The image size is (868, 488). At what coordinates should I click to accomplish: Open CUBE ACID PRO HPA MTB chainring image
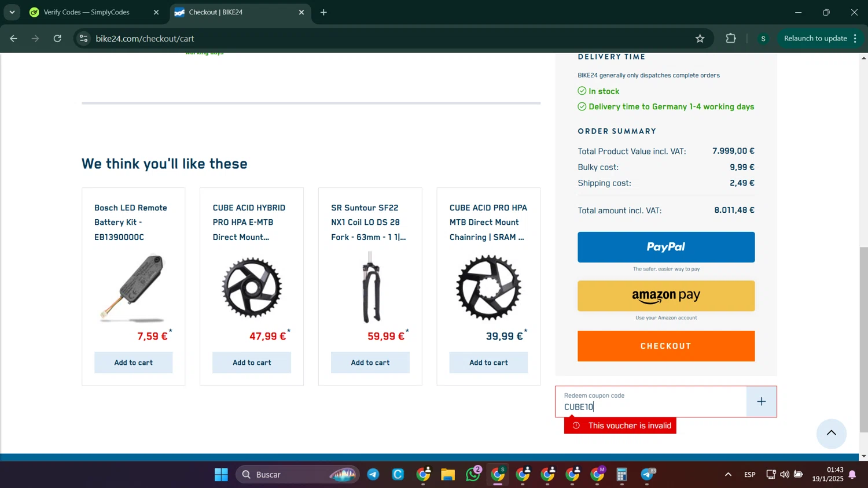[x=488, y=287]
